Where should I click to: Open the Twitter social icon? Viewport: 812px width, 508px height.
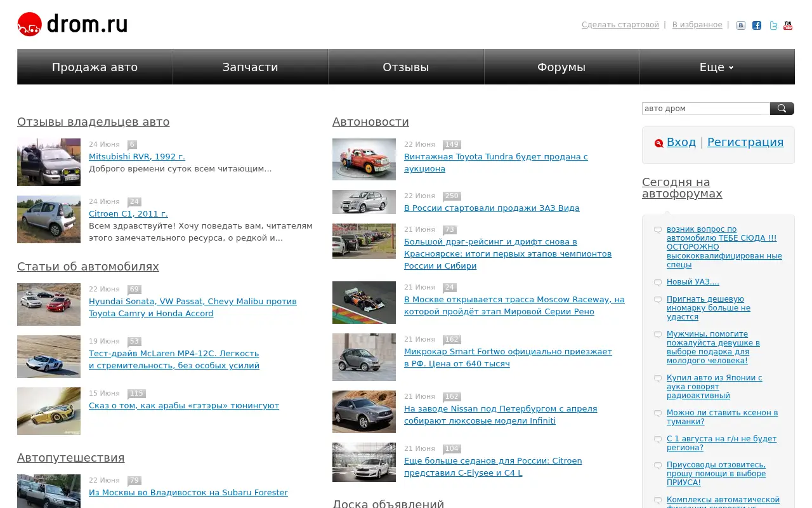(773, 25)
